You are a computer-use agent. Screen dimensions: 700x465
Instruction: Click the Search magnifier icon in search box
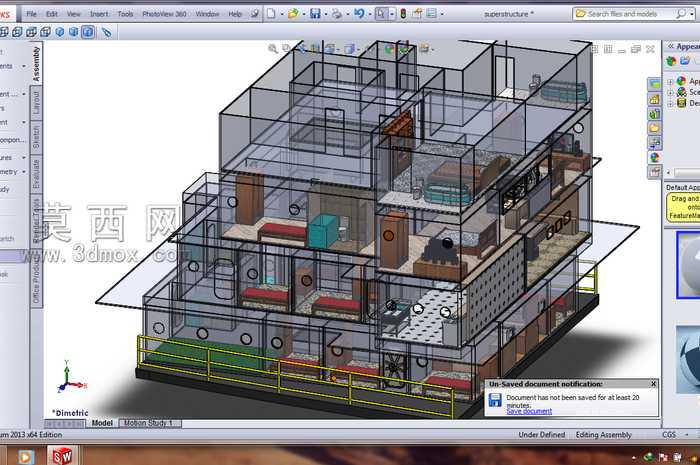[x=680, y=14]
